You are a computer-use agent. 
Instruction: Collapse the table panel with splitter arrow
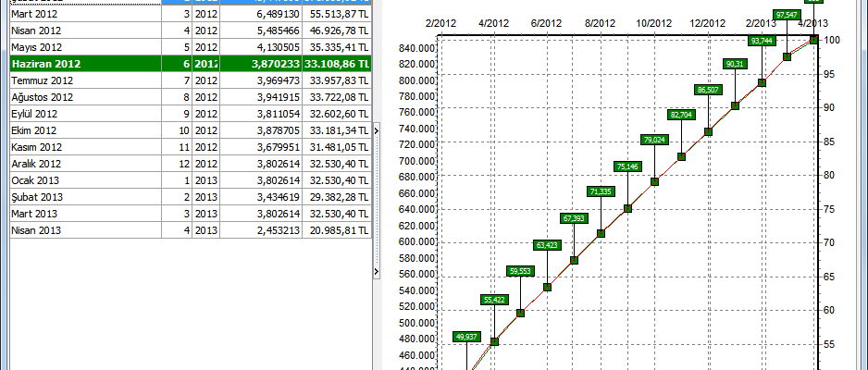(377, 271)
